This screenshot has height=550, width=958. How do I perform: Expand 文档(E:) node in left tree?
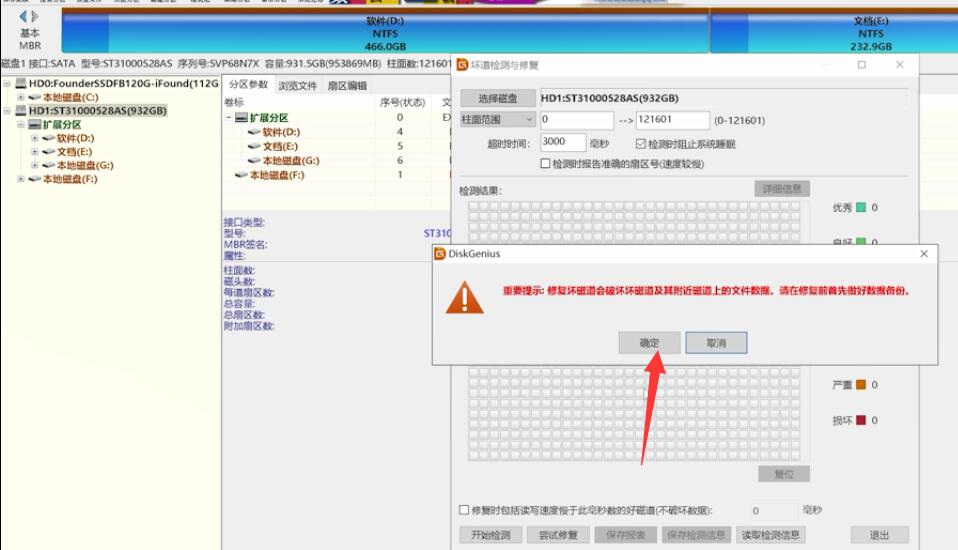pos(35,152)
